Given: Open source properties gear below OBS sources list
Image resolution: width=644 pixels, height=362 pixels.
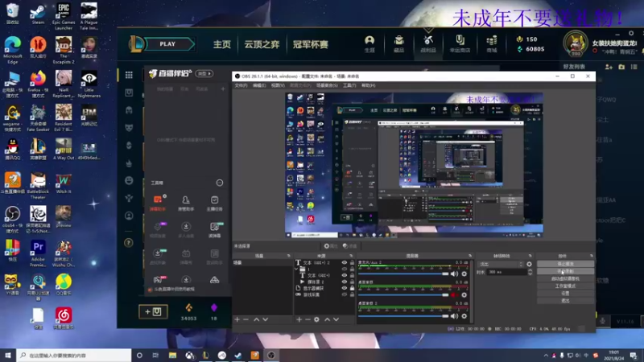Looking at the screenshot, I should tap(316, 319).
